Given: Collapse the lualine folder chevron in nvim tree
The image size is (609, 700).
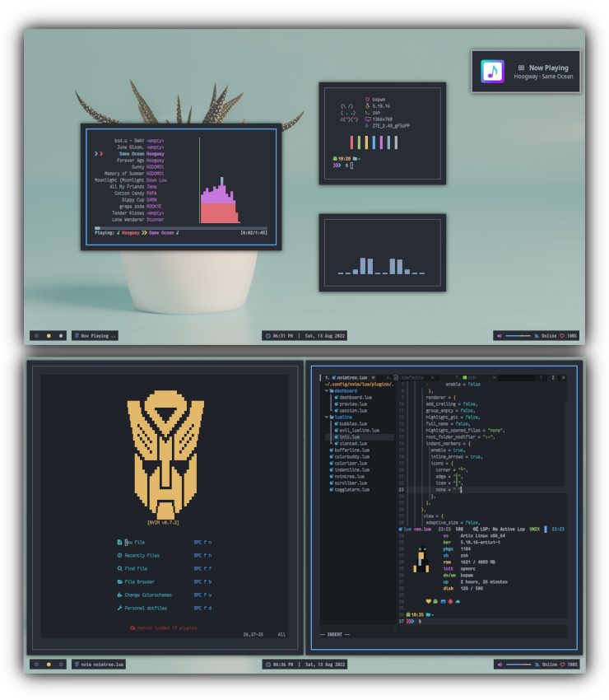Looking at the screenshot, I should pos(326,417).
